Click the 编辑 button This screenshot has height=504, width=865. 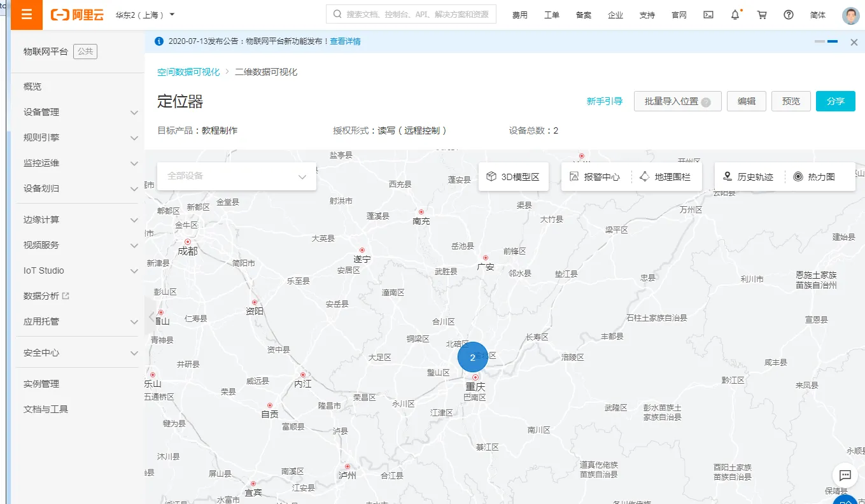(x=747, y=101)
